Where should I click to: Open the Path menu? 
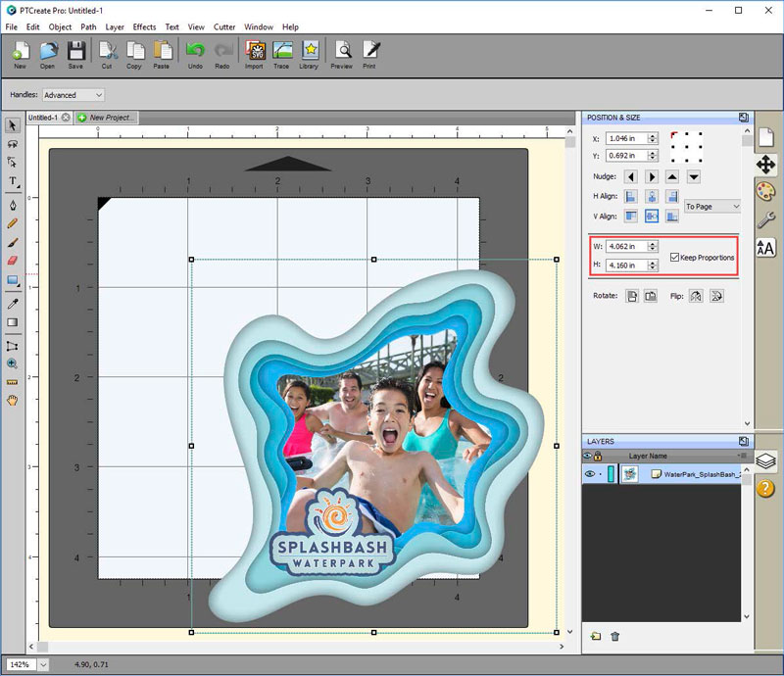[x=88, y=27]
